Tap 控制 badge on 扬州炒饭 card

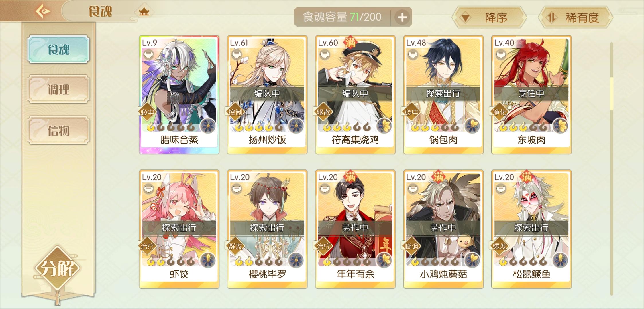coord(235,112)
